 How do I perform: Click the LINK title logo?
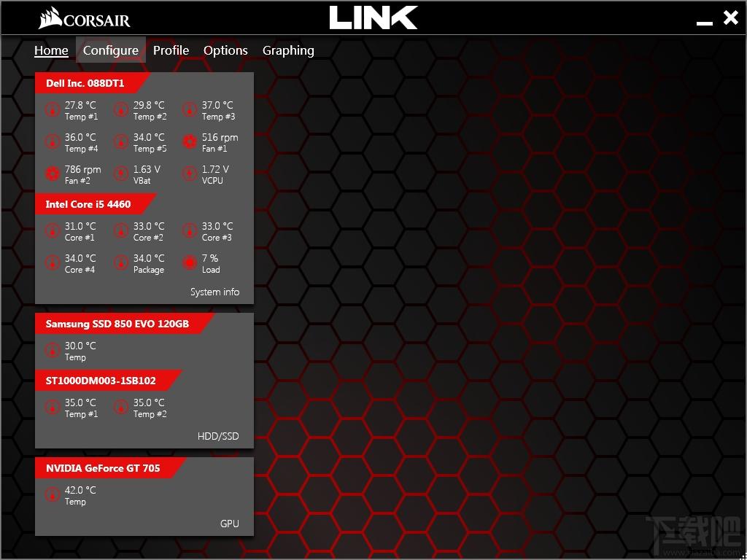coord(373,18)
